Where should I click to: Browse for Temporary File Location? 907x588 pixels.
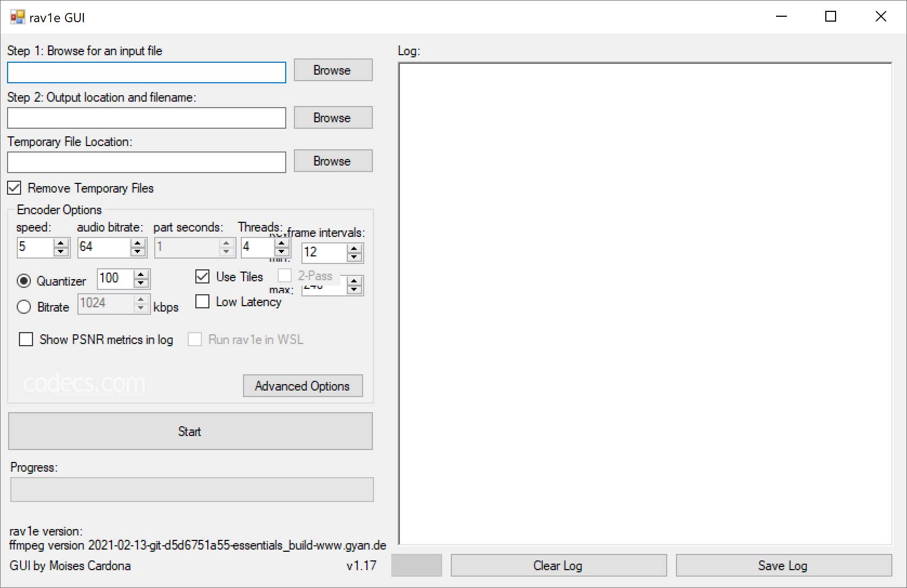[333, 161]
